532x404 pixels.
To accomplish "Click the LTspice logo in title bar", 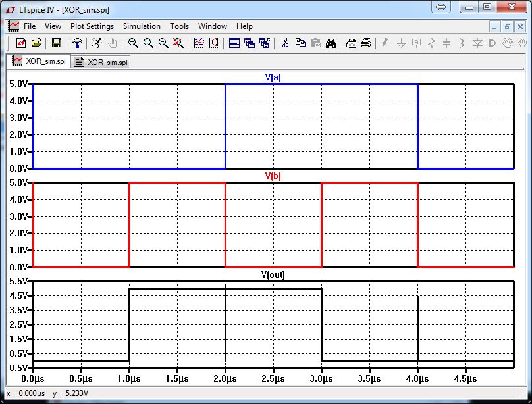I will click(11, 9).
